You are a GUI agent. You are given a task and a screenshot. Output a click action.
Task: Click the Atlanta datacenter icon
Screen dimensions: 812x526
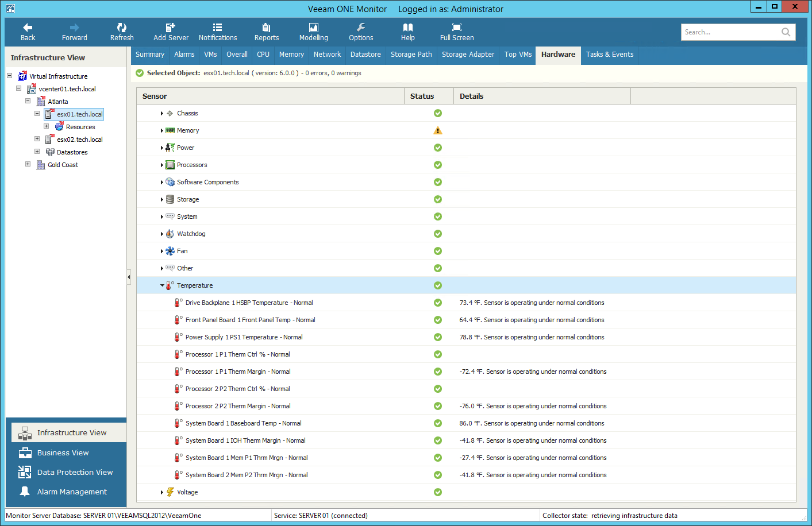[41, 102]
